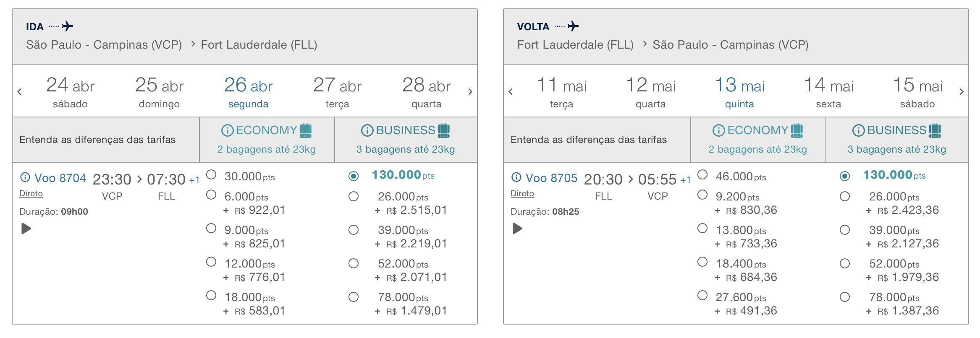Select 30.000 pts economy fare on flight 8704
Image resolution: width=980 pixels, height=338 pixels.
pyautogui.click(x=211, y=174)
